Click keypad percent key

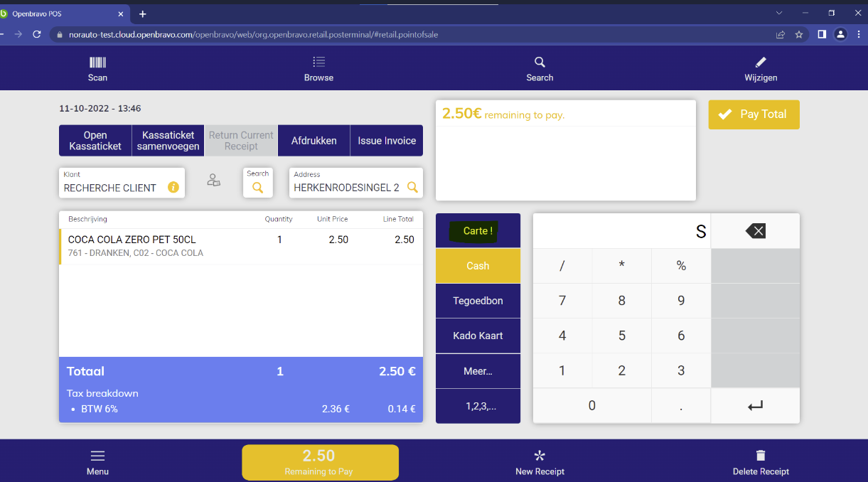(x=681, y=266)
